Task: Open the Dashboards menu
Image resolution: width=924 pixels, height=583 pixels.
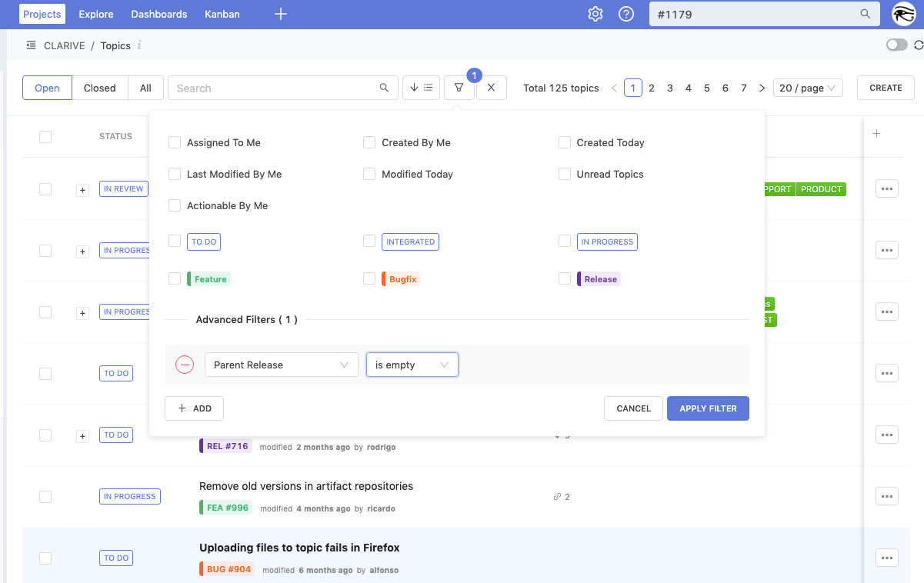Action: (159, 14)
